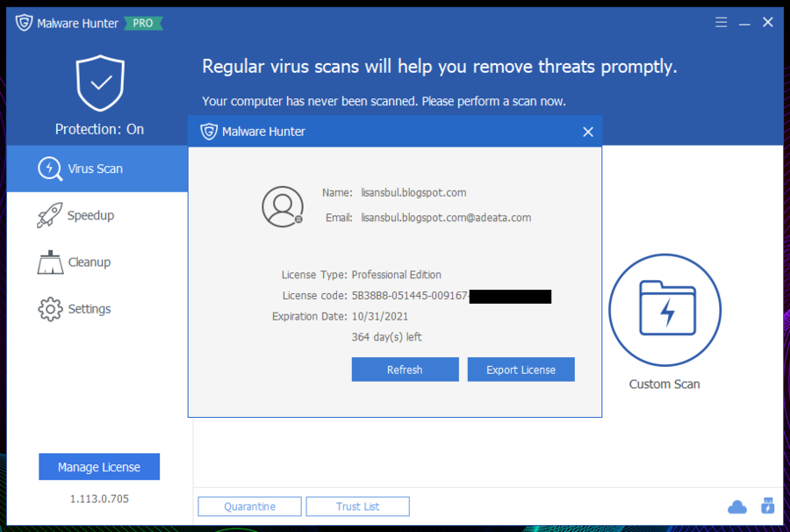This screenshot has width=790, height=532.
Task: Click the PRO badge next to app name
Action: pyautogui.click(x=143, y=23)
